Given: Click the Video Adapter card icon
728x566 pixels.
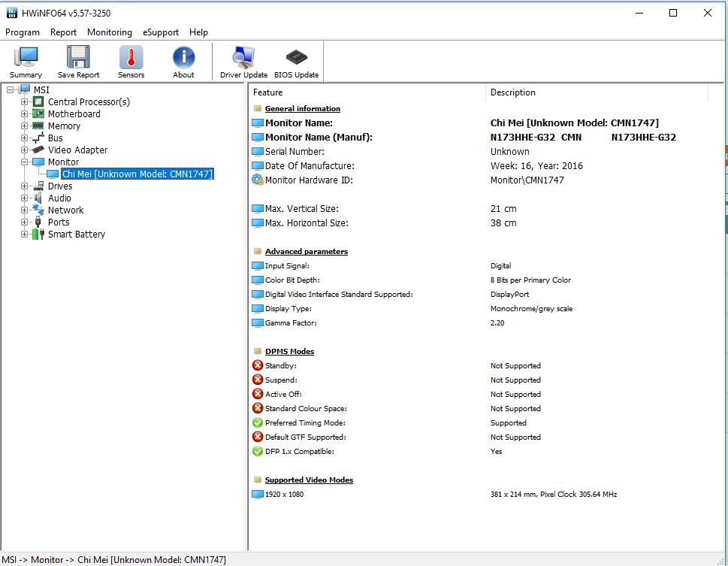Looking at the screenshot, I should pos(38,150).
